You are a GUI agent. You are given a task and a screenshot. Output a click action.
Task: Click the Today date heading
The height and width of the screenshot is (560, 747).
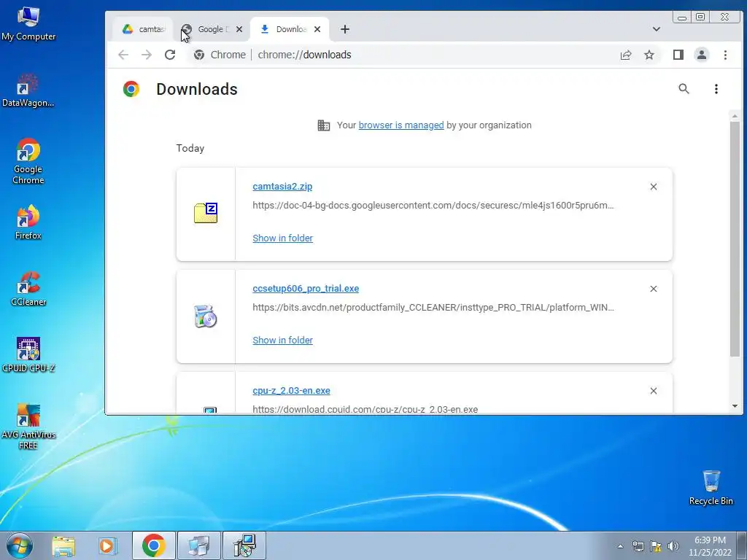click(x=190, y=148)
